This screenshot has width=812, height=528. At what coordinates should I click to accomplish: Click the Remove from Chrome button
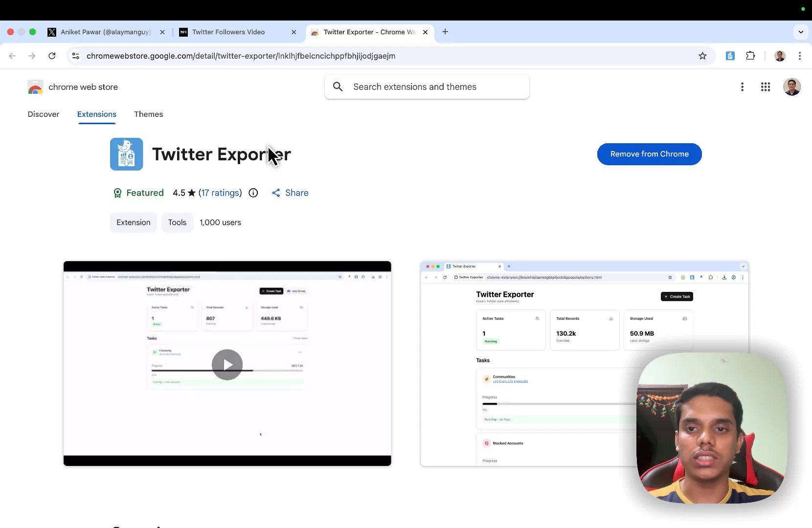(650, 154)
